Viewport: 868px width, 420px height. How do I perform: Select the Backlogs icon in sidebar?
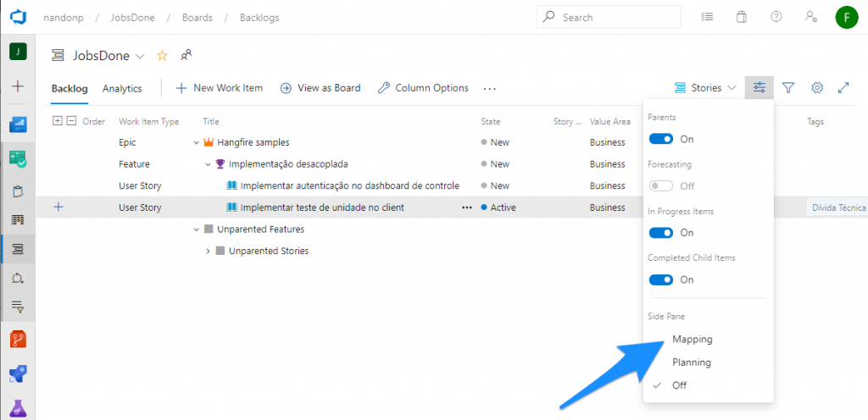[18, 249]
